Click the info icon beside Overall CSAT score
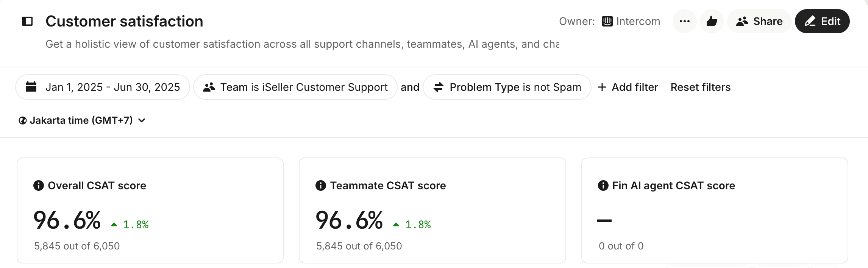Image resolution: width=868 pixels, height=268 pixels. click(39, 185)
